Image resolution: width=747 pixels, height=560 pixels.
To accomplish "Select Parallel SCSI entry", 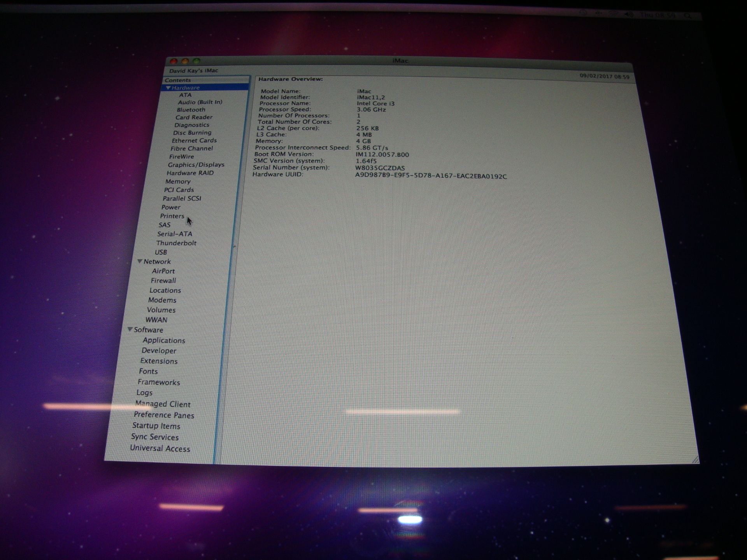I will pyautogui.click(x=182, y=198).
